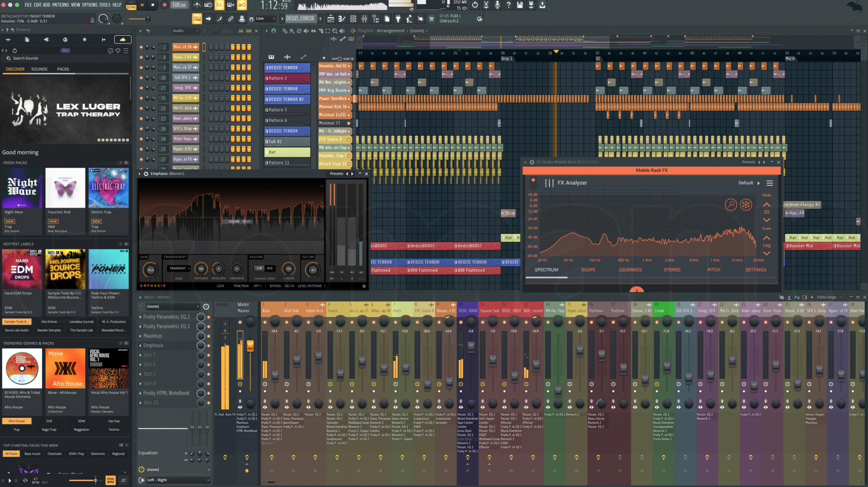Toggle the BYPASS button in Emphasis
Screen dimensions: 868x487
[x=275, y=286]
